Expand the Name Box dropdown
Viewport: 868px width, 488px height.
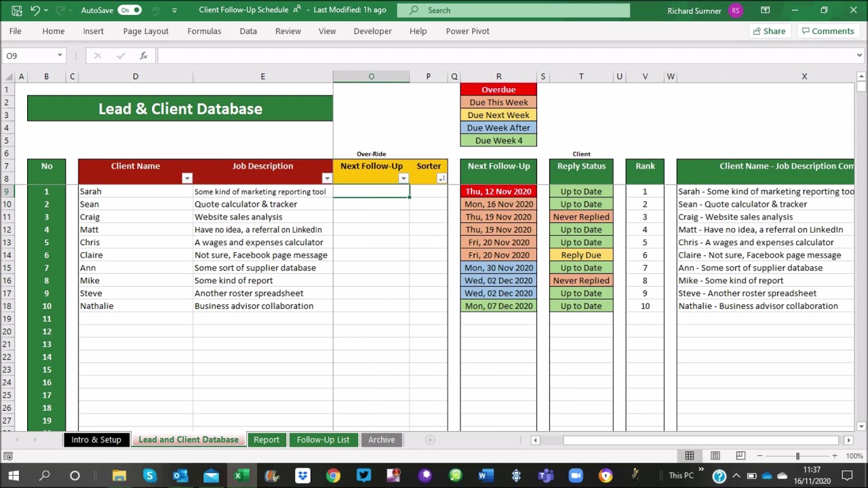(60, 56)
